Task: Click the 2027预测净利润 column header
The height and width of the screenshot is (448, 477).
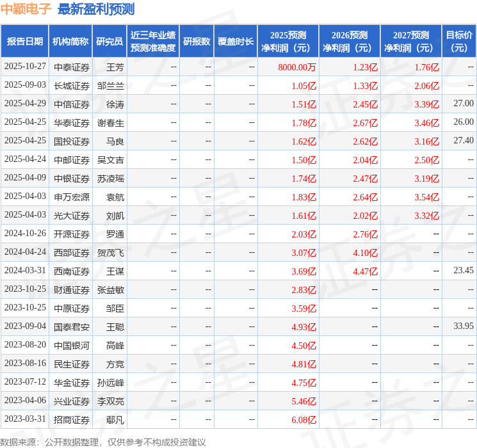Action: pos(411,41)
